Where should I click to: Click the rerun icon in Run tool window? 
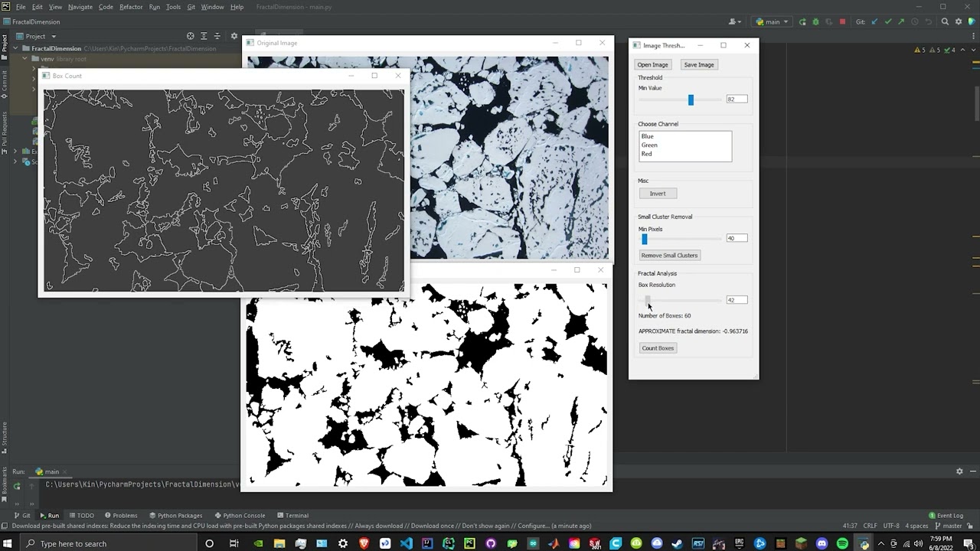(17, 485)
